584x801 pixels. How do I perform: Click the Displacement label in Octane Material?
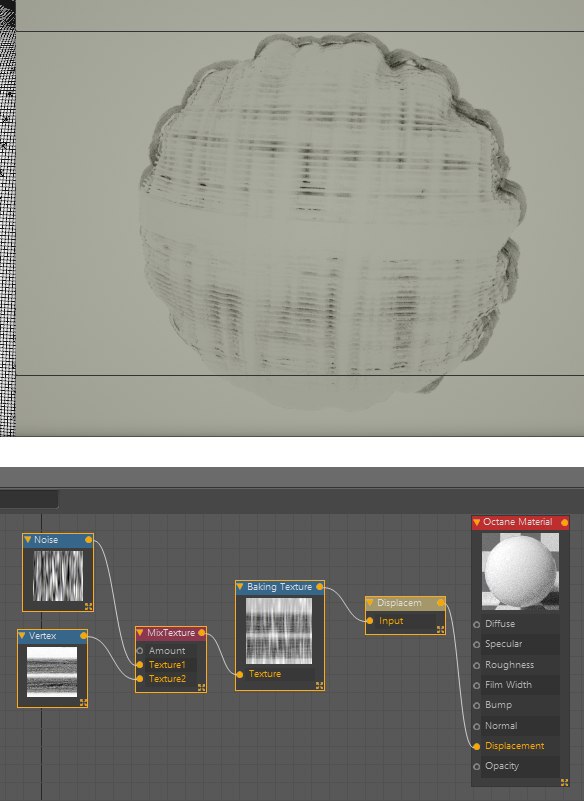pyautogui.click(x=515, y=746)
